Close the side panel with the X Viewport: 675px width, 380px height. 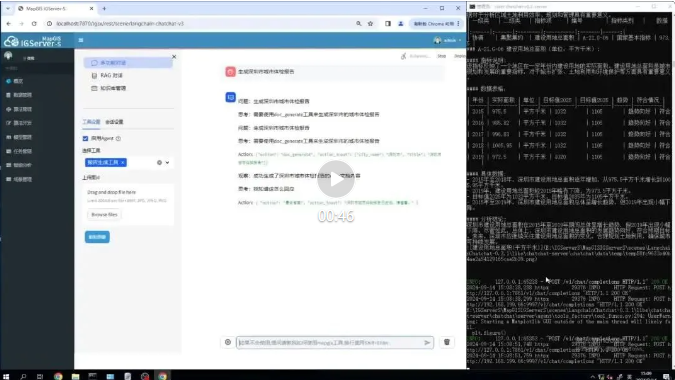(x=174, y=56)
